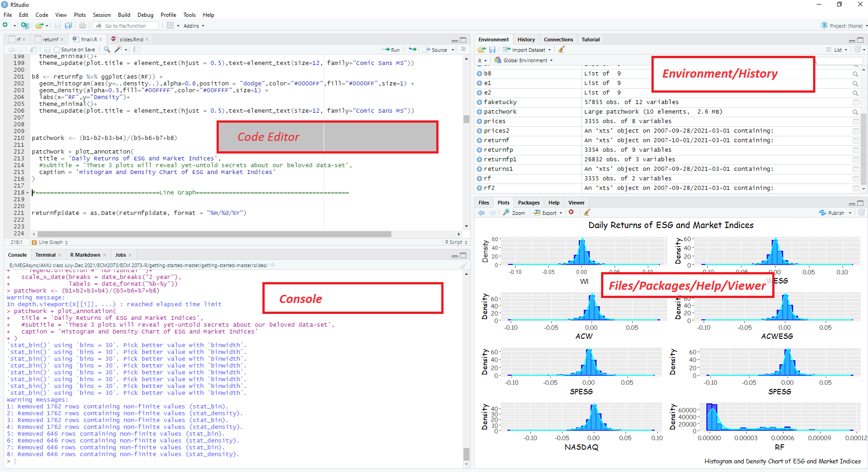868x472 pixels.
Task: Open the Global Environment dropdown
Action: 524,60
